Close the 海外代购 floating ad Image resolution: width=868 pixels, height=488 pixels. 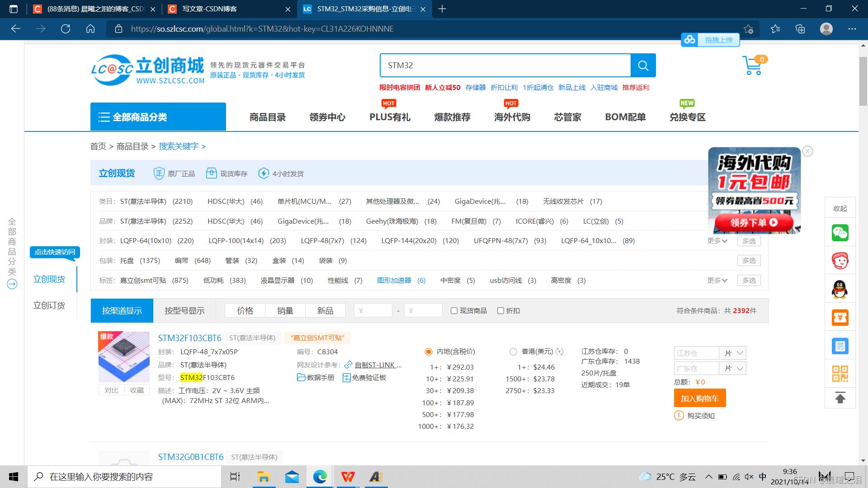point(808,151)
